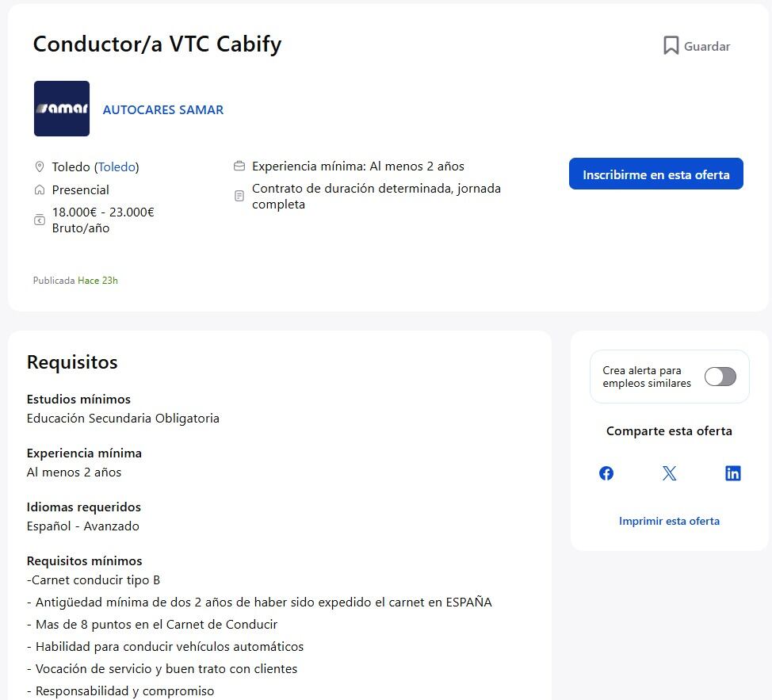The width and height of the screenshot is (772, 700).
Task: Click the location pin icon beside Toledo
Action: pos(40,166)
